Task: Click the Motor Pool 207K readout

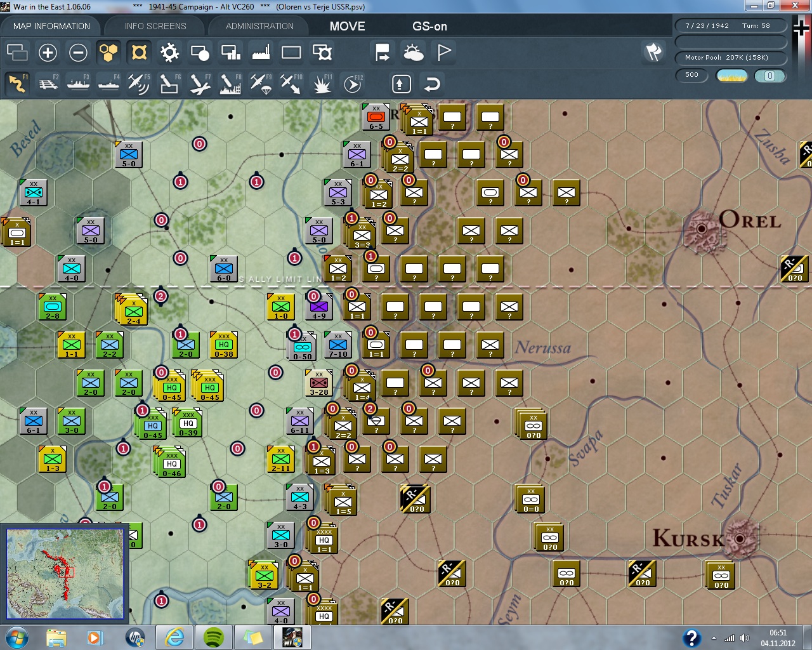Action: click(x=731, y=58)
